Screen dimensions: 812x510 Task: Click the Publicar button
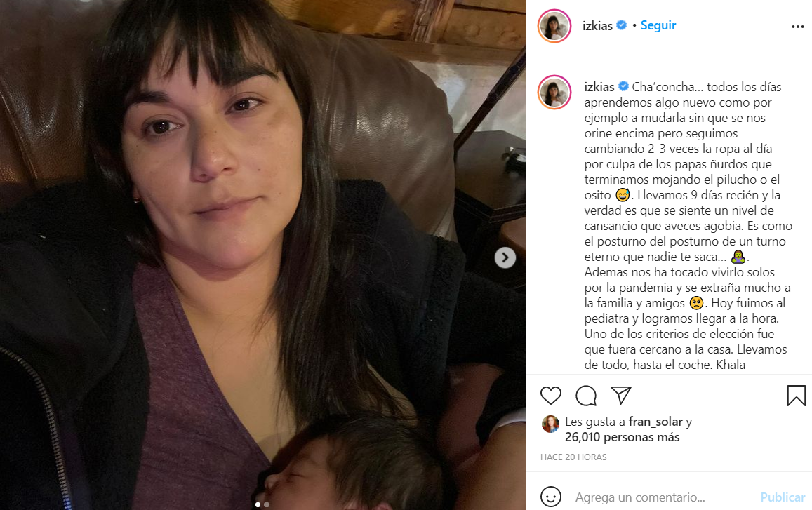click(x=783, y=497)
